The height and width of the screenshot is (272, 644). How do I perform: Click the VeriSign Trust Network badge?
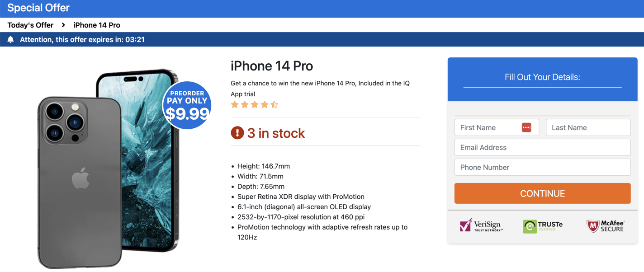tap(482, 225)
